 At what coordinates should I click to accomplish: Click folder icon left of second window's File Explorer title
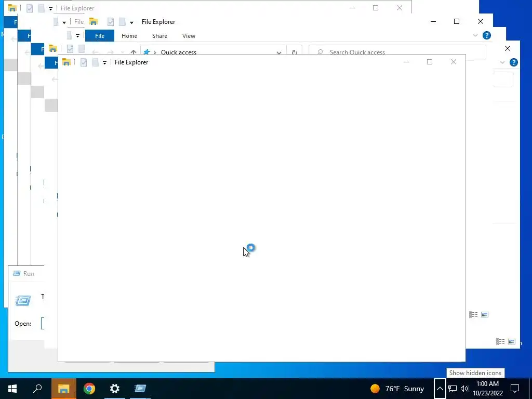(x=94, y=22)
